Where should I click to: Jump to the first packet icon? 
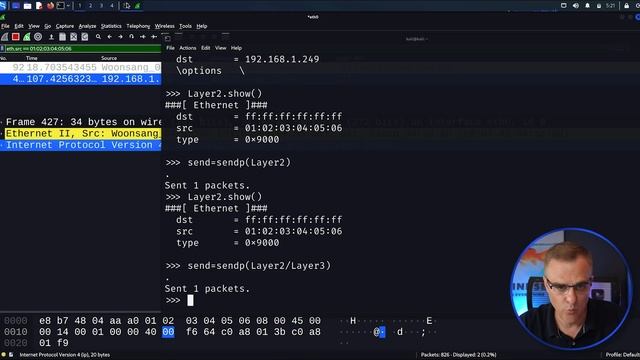pyautogui.click(x=142, y=37)
